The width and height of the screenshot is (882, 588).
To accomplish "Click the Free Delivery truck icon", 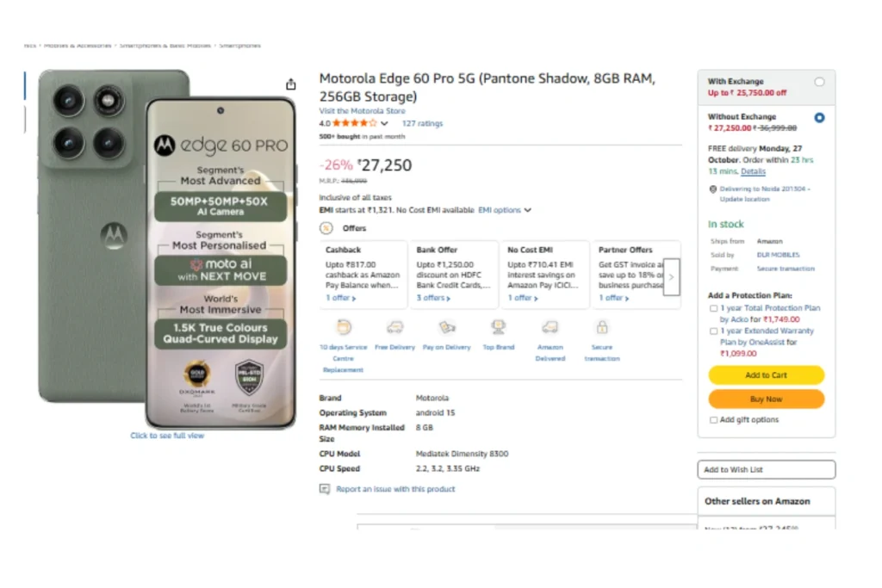I will coord(394,327).
